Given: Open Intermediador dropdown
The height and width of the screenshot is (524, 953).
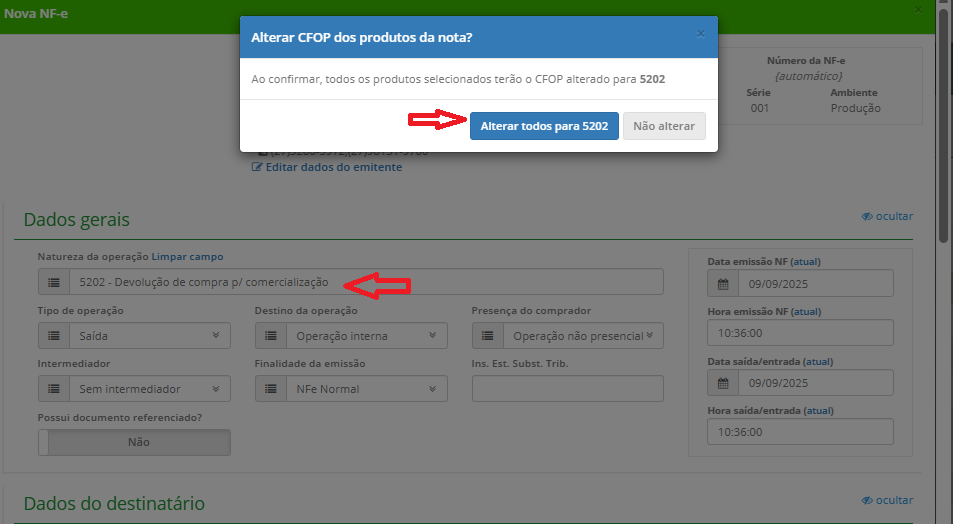Looking at the screenshot, I should (x=150, y=388).
